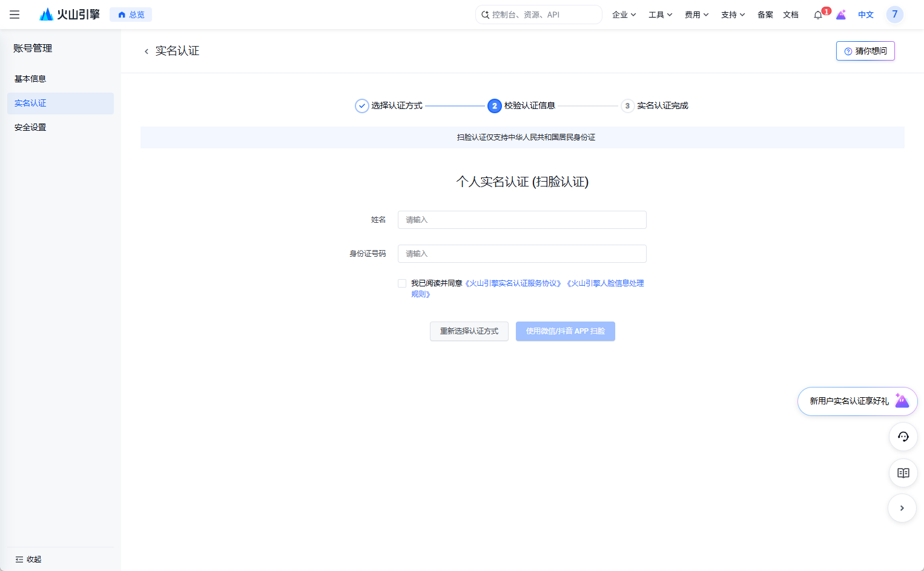Open the 备案 menu item

pos(765,15)
